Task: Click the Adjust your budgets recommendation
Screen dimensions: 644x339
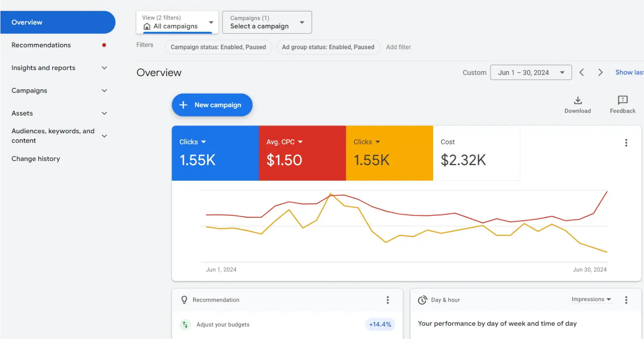Action: 223,325
